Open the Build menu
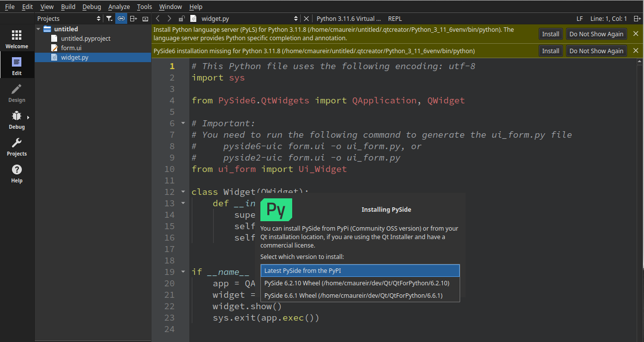This screenshot has height=342, width=644. click(68, 6)
